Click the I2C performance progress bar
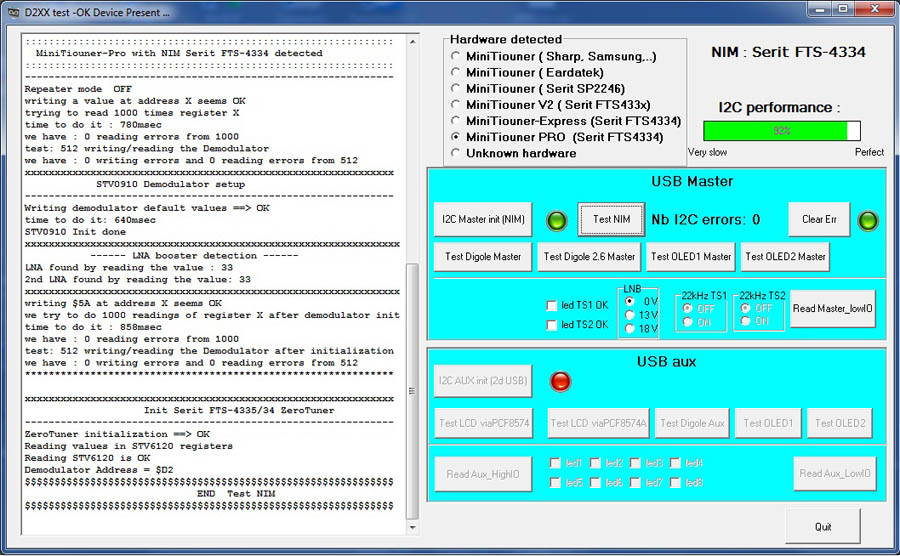 click(x=782, y=130)
